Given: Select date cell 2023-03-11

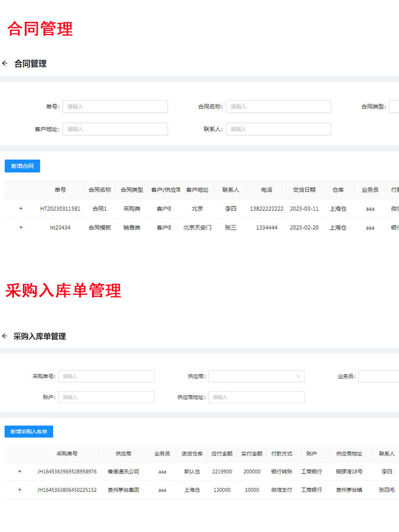Looking at the screenshot, I should click(304, 209).
